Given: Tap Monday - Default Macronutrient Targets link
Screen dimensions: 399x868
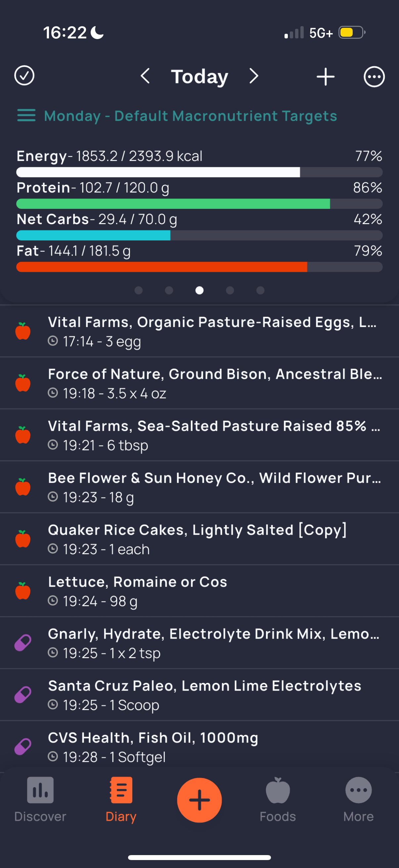Looking at the screenshot, I should (191, 116).
